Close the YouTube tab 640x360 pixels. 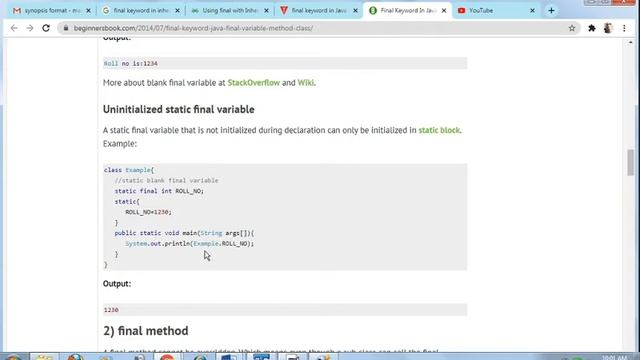coord(533,11)
